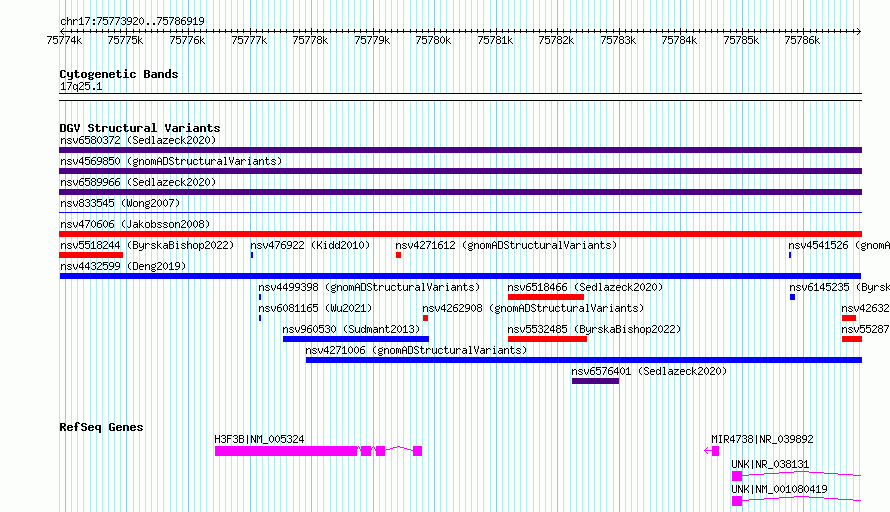The image size is (890, 512).
Task: Click the UNK NR_038131 exon box
Action: pos(737,476)
